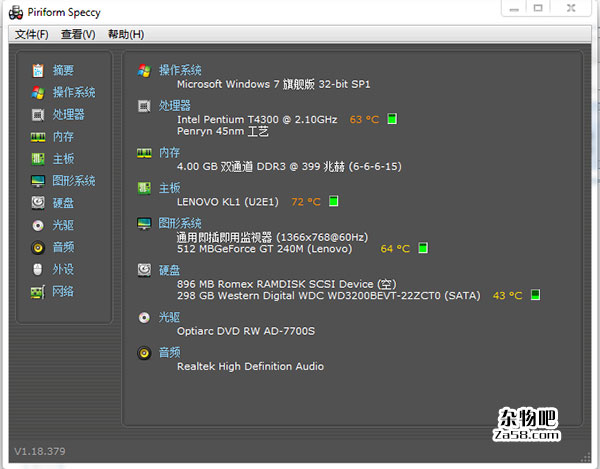600x469 pixels.
Task: Open the 硬盘 heading link in main panel
Action: tap(170, 270)
